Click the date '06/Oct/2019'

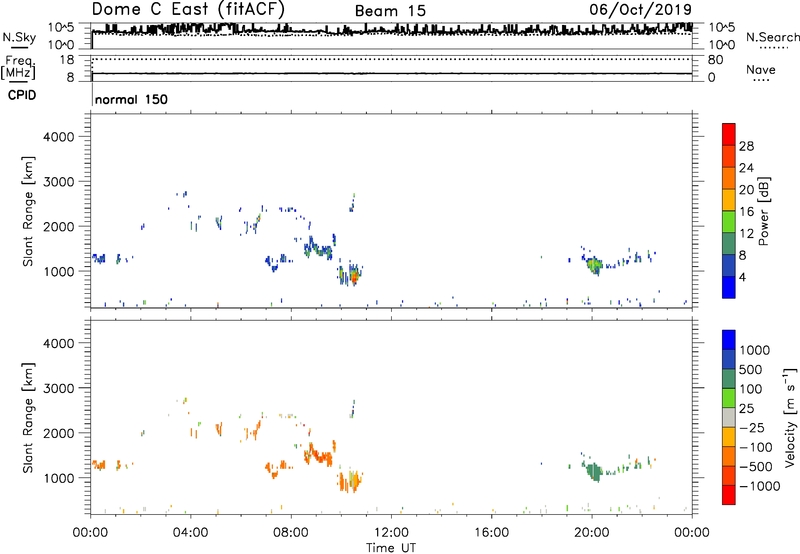[x=640, y=9]
